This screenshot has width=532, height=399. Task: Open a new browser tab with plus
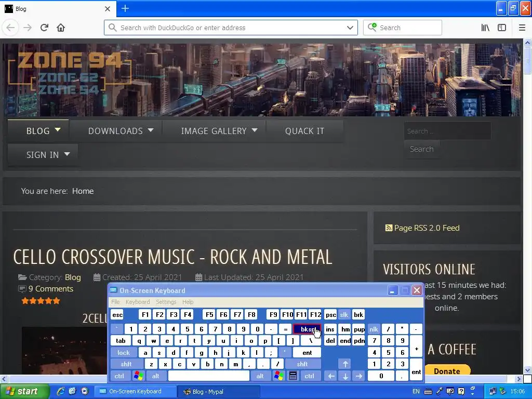[125, 8]
